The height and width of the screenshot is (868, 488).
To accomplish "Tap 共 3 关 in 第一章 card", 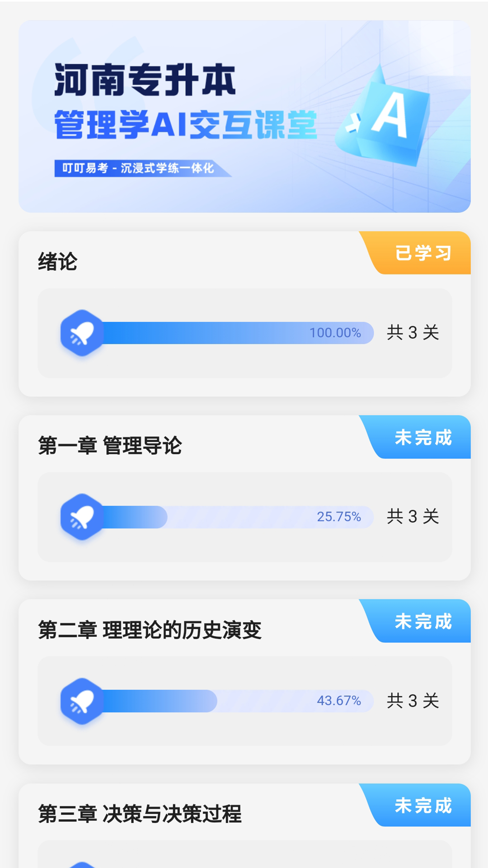I will 413,517.
